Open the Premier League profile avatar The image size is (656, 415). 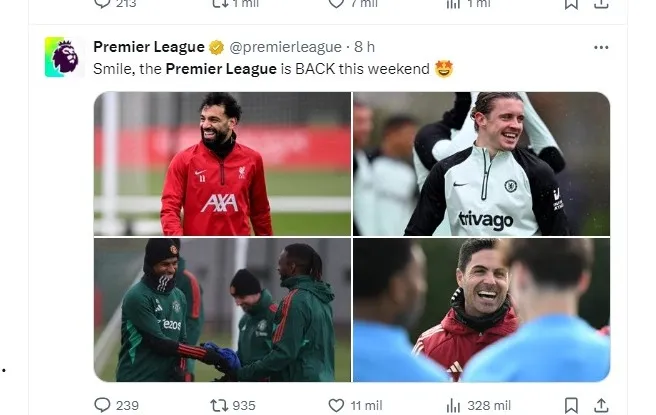pyautogui.click(x=62, y=57)
